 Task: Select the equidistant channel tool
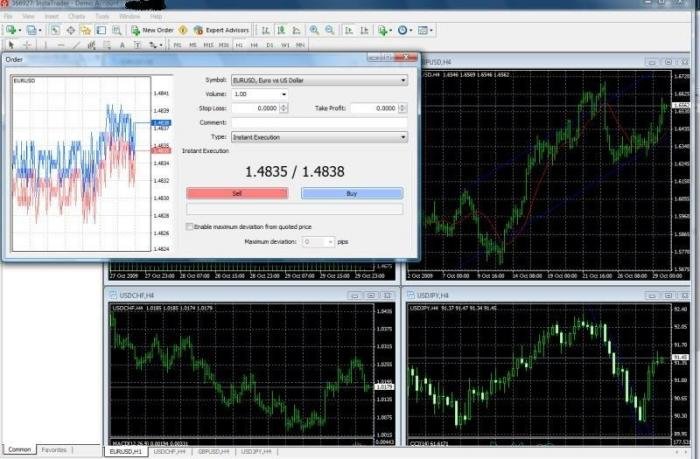click(x=92, y=45)
